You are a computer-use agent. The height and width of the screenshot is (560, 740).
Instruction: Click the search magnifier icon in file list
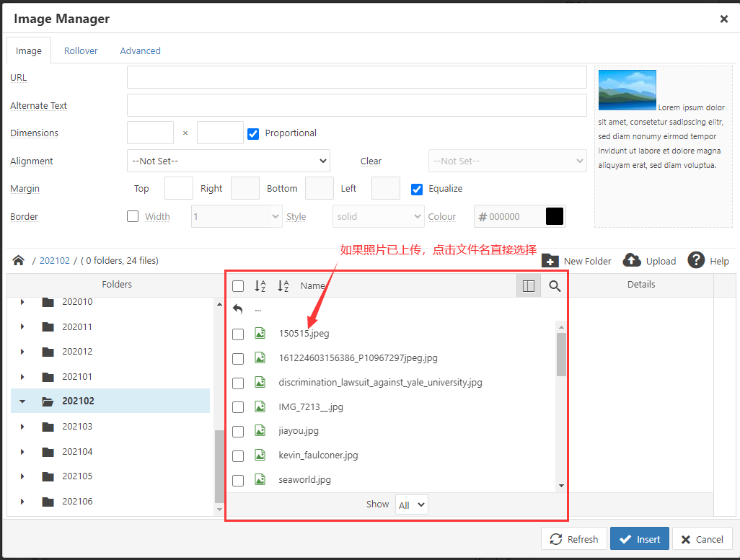(555, 286)
